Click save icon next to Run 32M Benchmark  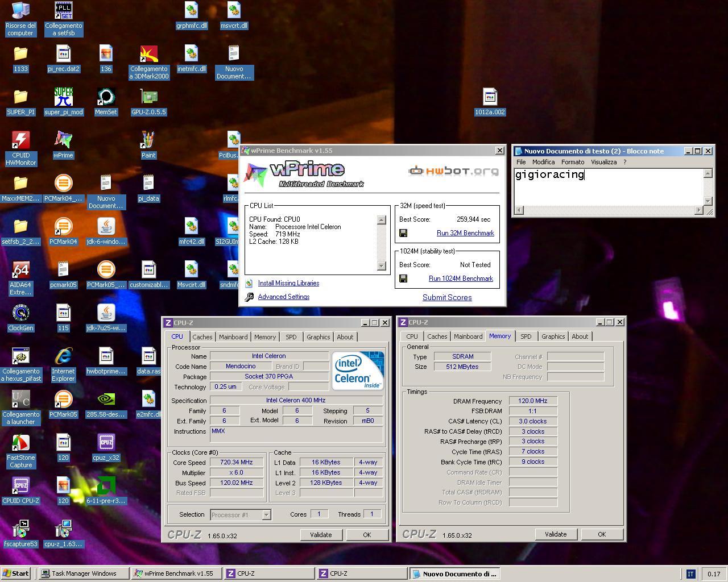(403, 233)
